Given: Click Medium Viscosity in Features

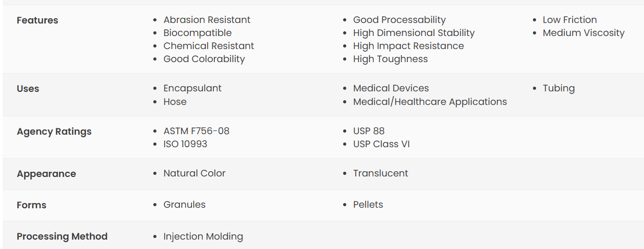Looking at the screenshot, I should [x=584, y=33].
